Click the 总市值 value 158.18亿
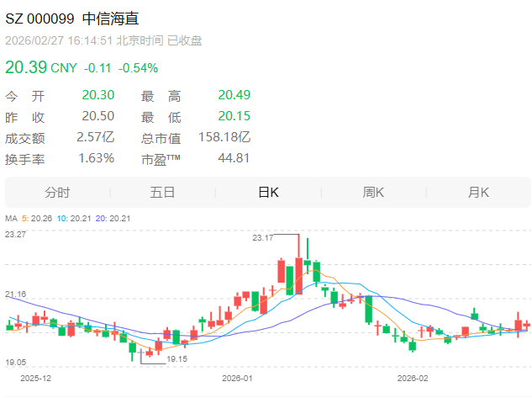This screenshot has width=532, height=403. point(224,137)
